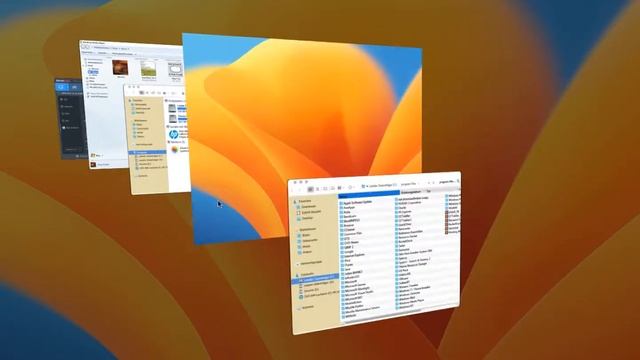Click the column view button in front toolbar
The image size is (640, 360).
tap(325, 189)
